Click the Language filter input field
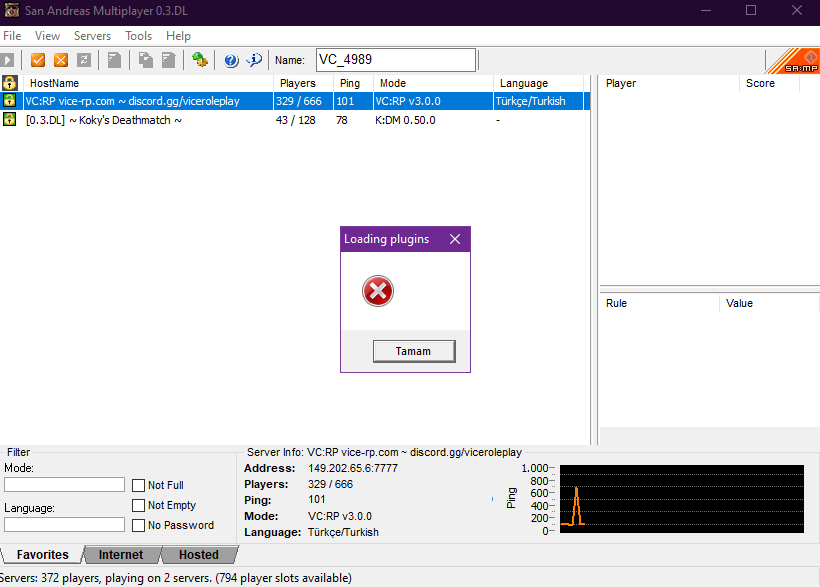The width and height of the screenshot is (820, 587). (x=64, y=524)
